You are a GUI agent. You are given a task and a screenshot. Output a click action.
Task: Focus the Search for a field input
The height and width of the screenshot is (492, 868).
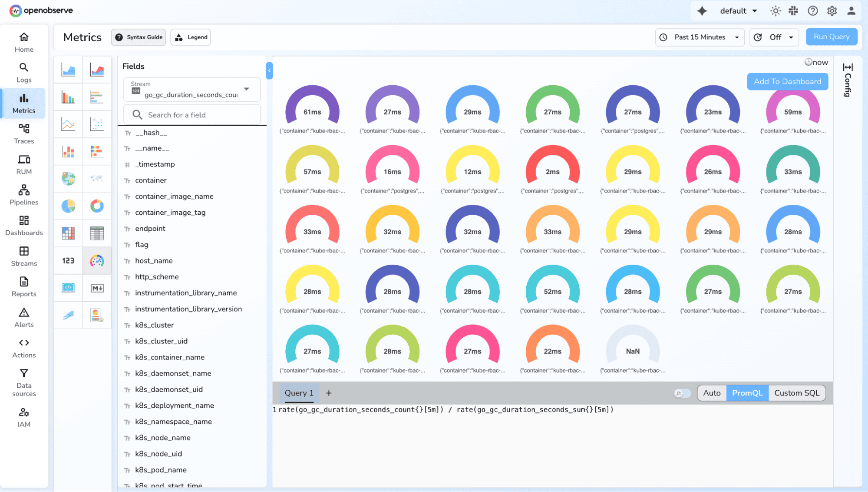[192, 115]
